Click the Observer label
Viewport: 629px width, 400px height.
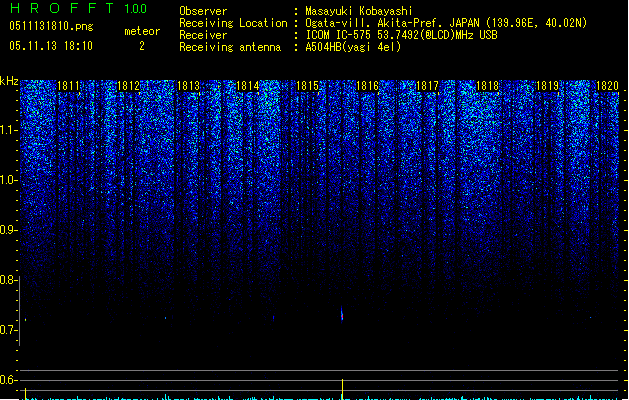203,11
